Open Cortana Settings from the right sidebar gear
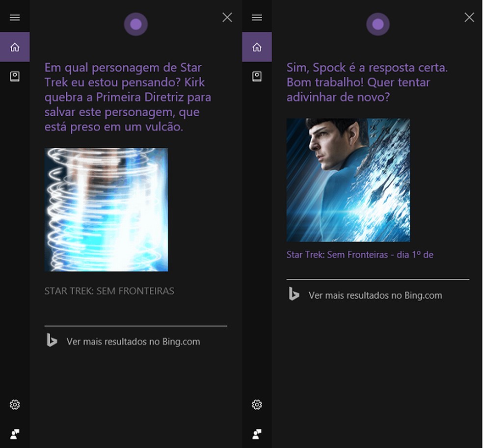Screen dimensions: 483x448 (257, 404)
